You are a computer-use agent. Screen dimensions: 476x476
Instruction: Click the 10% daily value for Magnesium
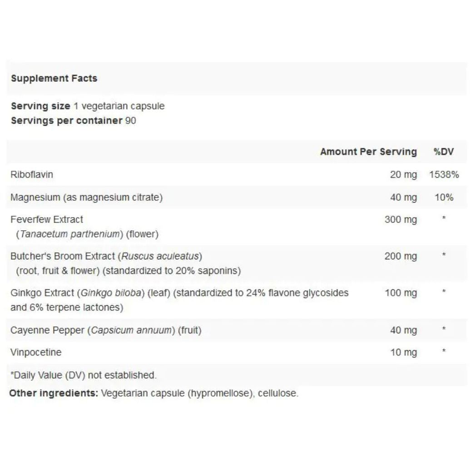(444, 198)
